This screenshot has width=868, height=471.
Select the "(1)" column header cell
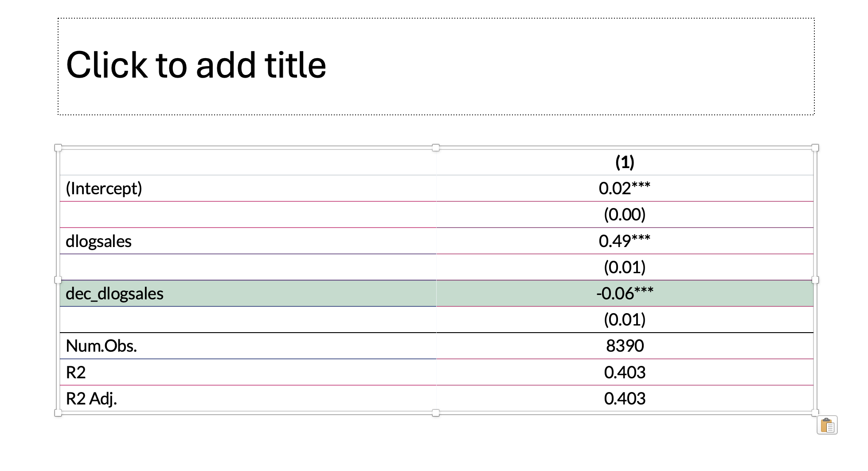click(x=625, y=162)
